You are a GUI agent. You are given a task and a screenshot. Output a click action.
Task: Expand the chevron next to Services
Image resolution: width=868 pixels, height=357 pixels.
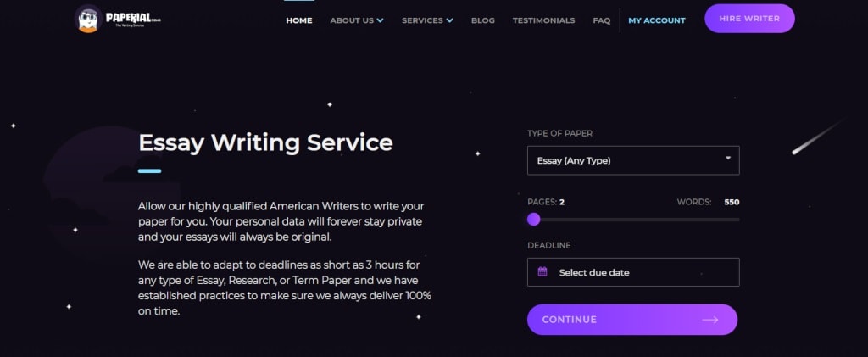[449, 20]
